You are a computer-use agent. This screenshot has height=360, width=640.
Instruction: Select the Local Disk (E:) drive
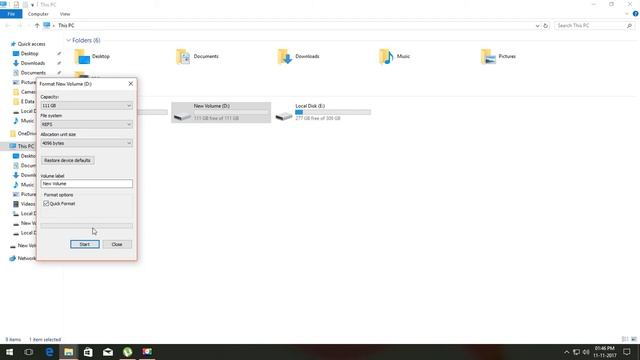click(323, 112)
